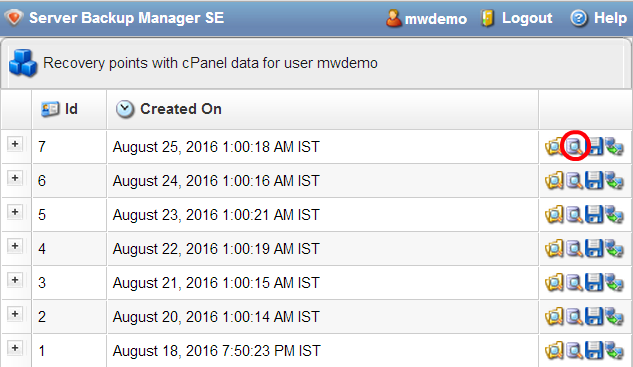Click the send-to-agent icon for recovery point 4
633x367 pixels.
(614, 248)
